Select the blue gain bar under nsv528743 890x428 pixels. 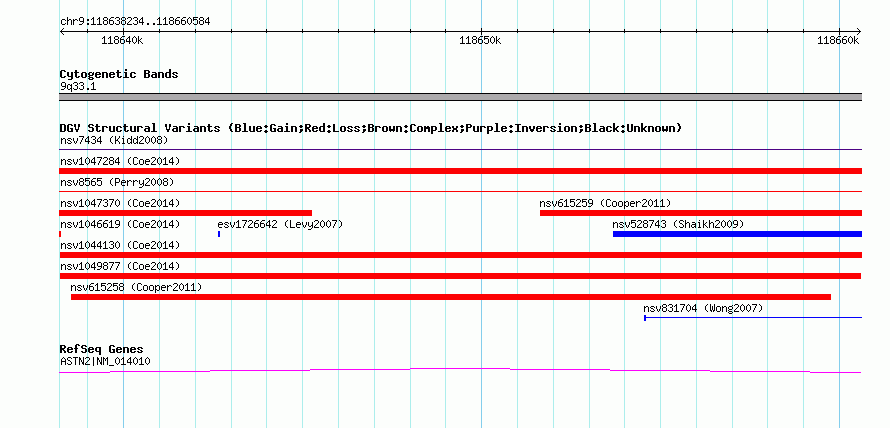click(x=737, y=234)
